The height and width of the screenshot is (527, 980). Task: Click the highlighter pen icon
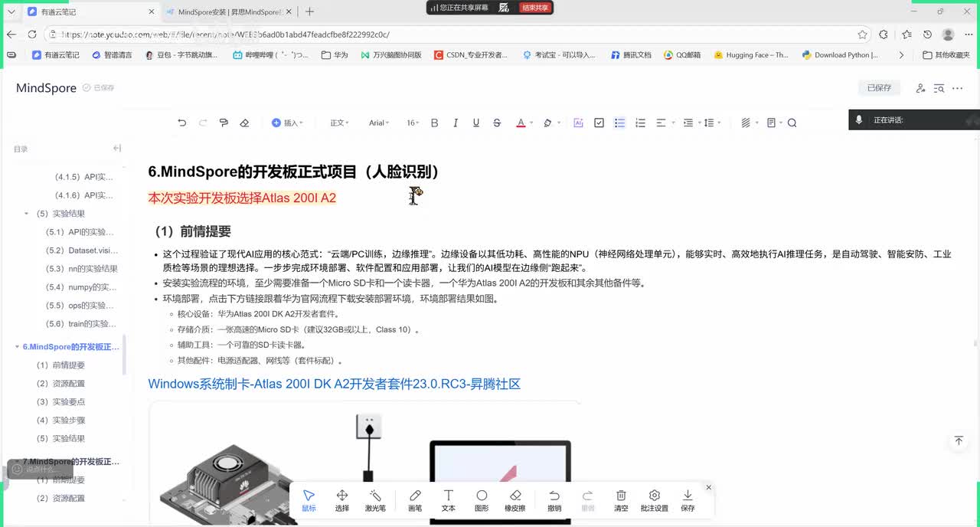547,123
